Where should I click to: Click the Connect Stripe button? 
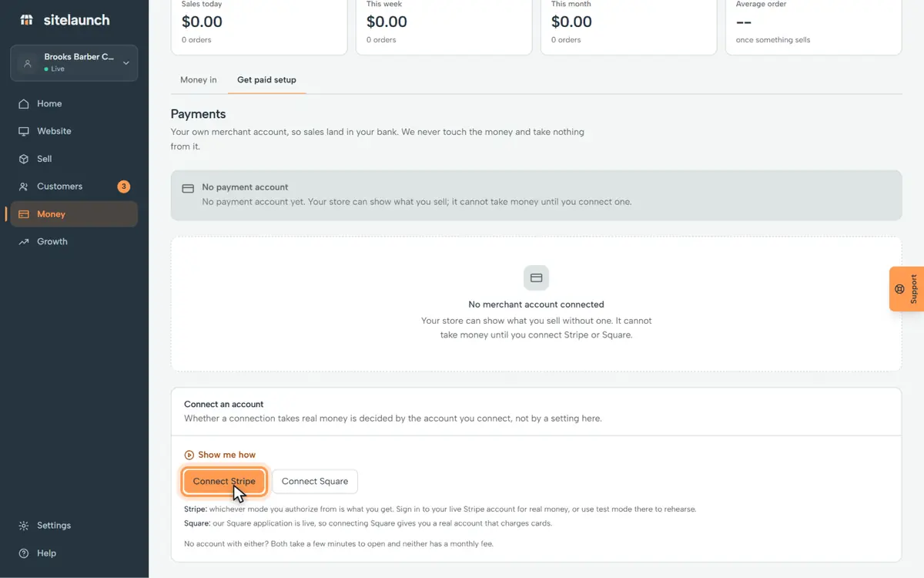[x=224, y=482]
